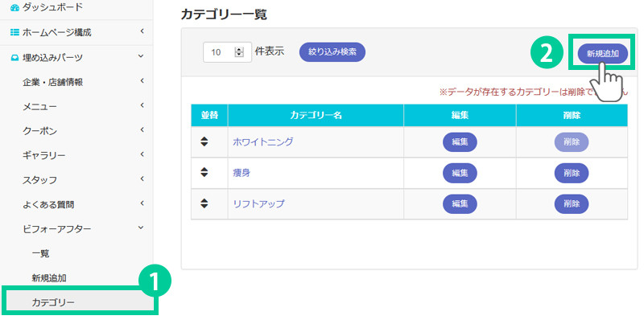
Task: Collapse the ビフォーアフター section
Action: (141, 228)
